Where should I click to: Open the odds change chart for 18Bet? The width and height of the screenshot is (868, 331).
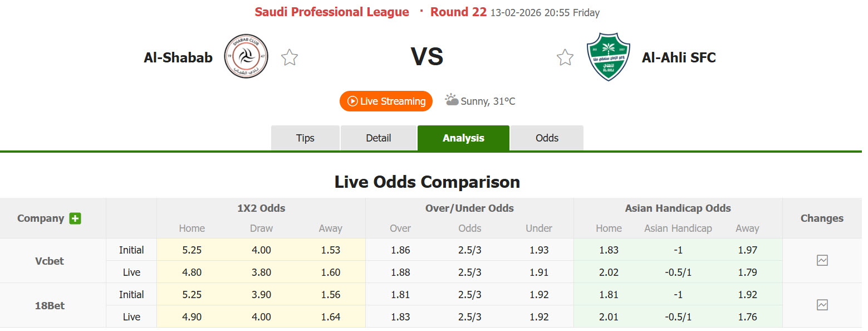click(822, 305)
